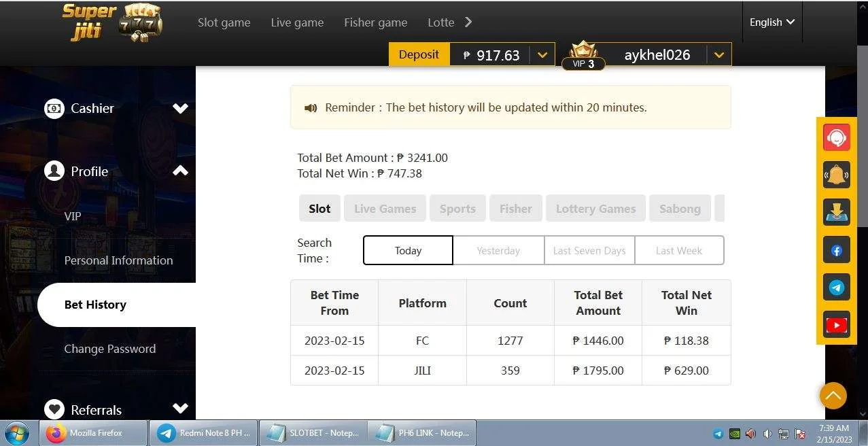Click the ₱ 1446.00 bet amount cell
This screenshot has width=868, height=446.
[598, 341]
